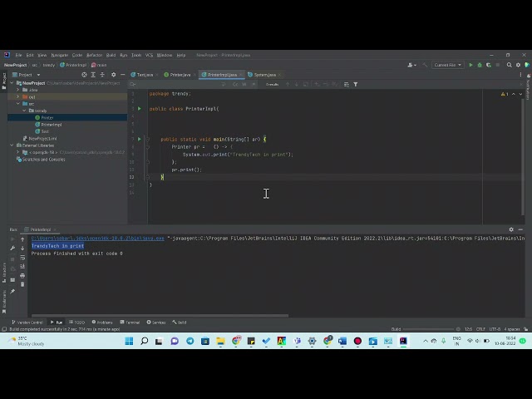Screen dimensions: 532x399
Task: Start debugging with the bug icon
Action: (x=480, y=65)
